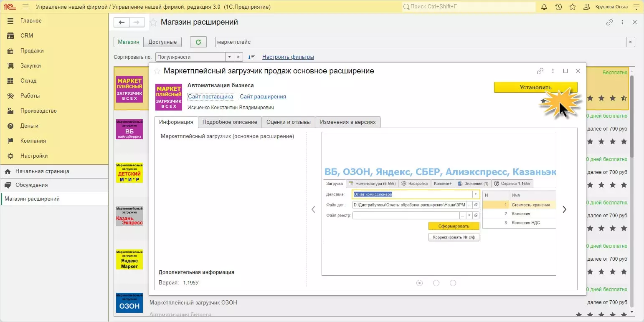Select the second screenshot indicator dot

coord(436,283)
